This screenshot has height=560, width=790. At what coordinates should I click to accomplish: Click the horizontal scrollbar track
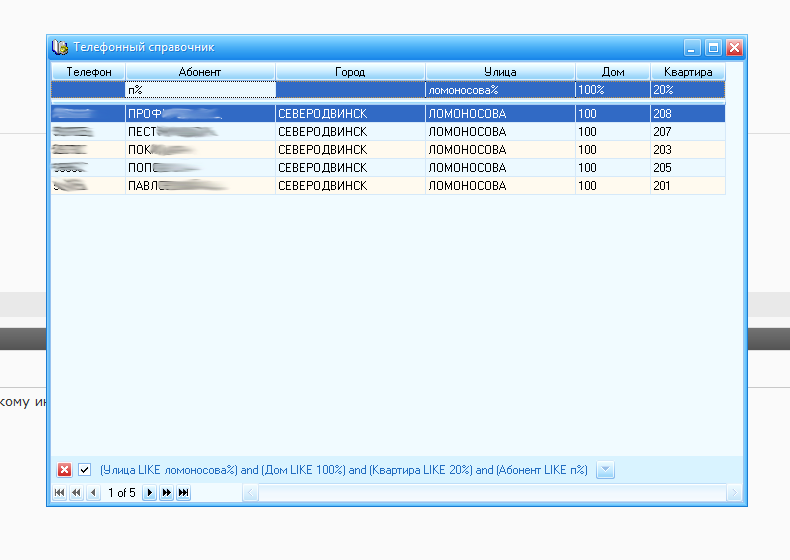pos(492,492)
